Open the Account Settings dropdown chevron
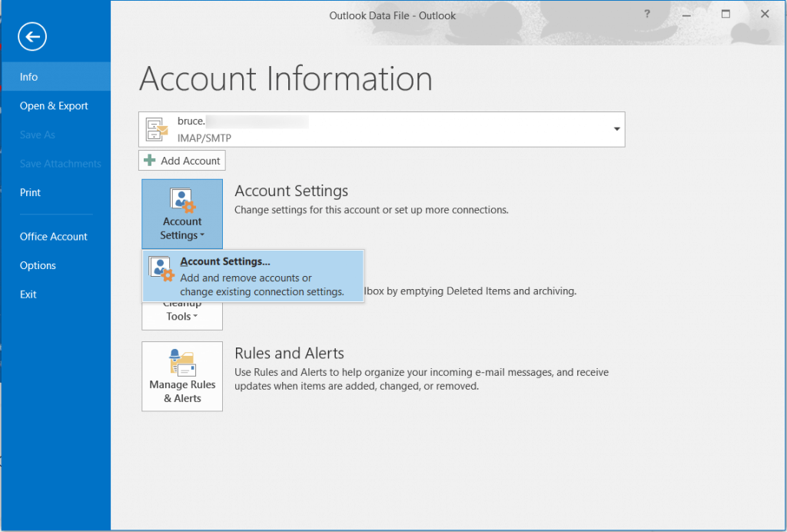The image size is (787, 532). 201,235
